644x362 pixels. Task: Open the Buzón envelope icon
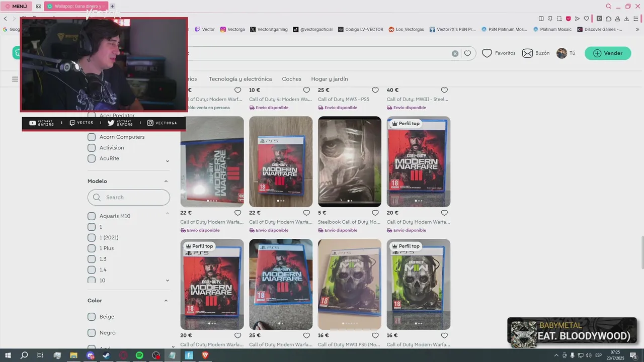tap(527, 53)
